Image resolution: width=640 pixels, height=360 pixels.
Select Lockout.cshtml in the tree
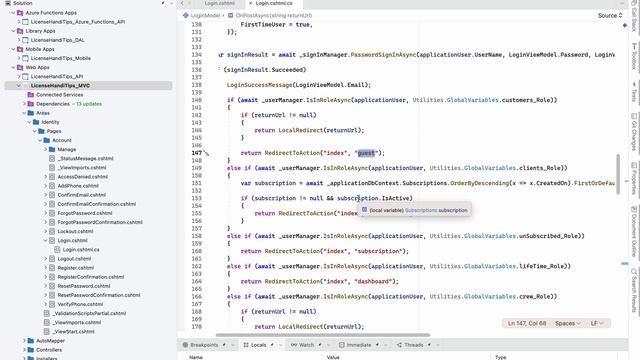[76, 231]
